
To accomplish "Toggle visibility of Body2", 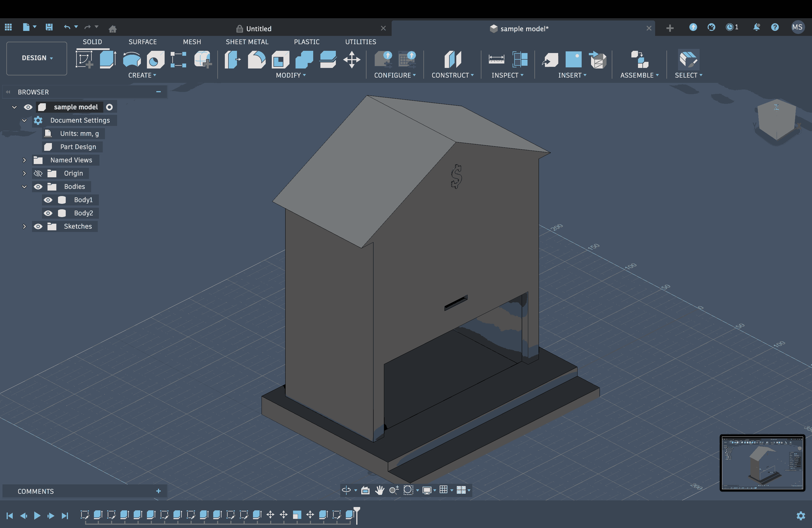I will coord(48,213).
